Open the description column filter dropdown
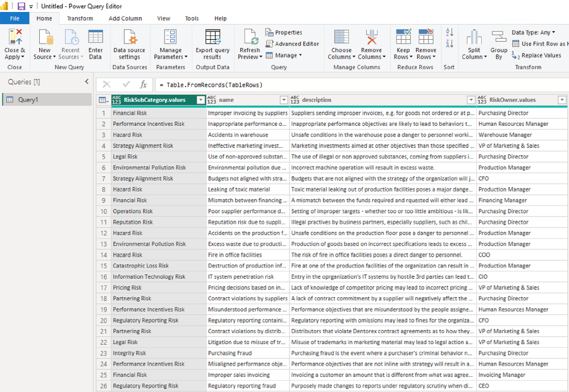This screenshot has width=569, height=392. pyautogui.click(x=470, y=100)
